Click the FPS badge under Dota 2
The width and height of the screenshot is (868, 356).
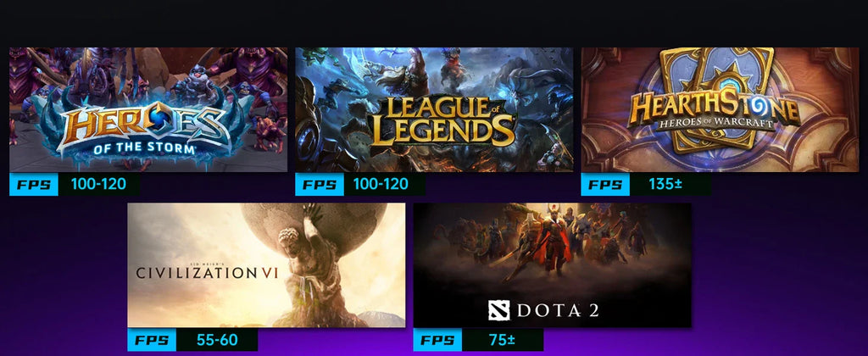pos(437,339)
